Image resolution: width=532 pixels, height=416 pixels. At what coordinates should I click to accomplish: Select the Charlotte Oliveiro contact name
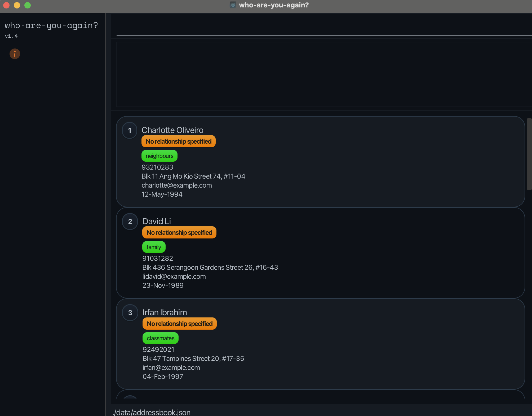pyautogui.click(x=172, y=130)
